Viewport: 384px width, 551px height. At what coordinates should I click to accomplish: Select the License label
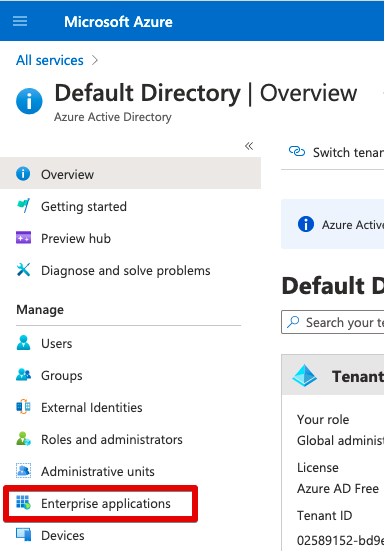point(318,467)
